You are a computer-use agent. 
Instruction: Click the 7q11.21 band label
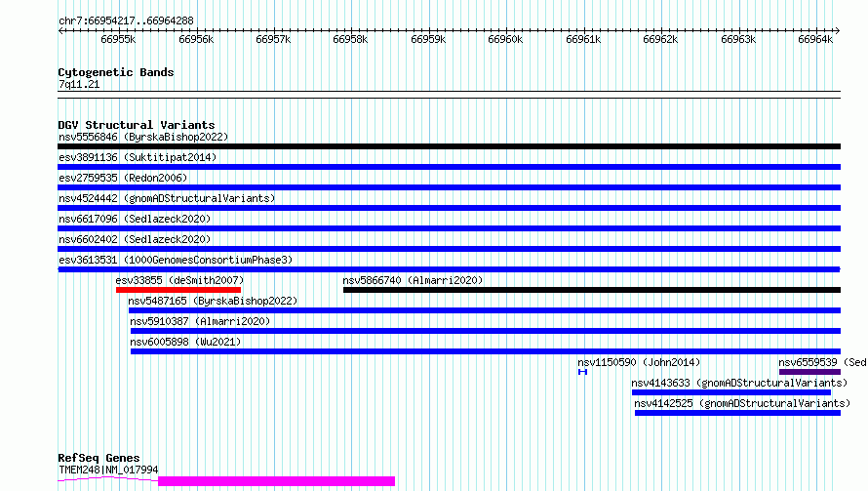click(79, 84)
